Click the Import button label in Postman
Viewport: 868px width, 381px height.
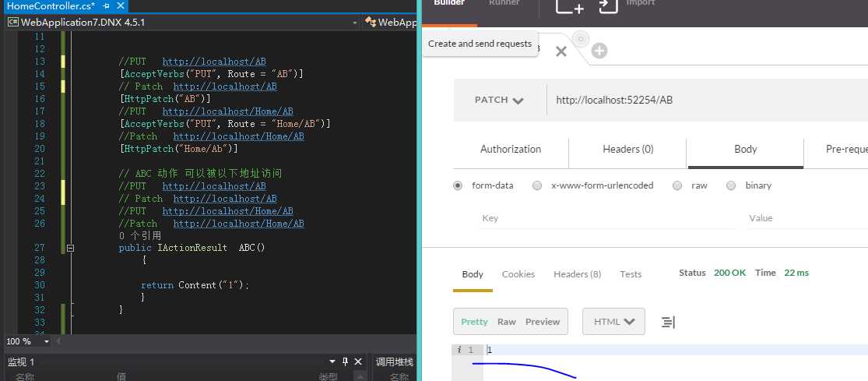641,3
